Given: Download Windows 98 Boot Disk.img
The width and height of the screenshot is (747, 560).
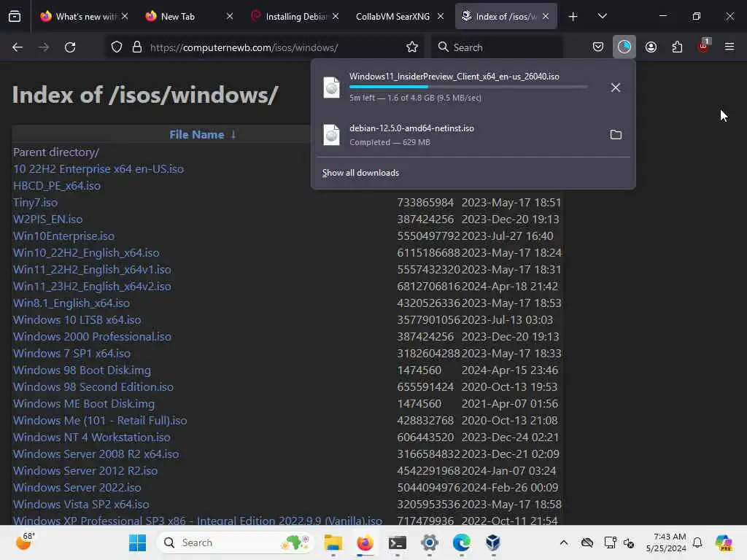Looking at the screenshot, I should [82, 370].
